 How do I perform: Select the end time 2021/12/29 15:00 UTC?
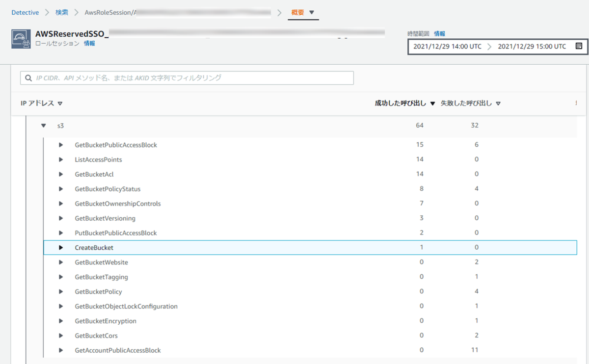point(532,47)
